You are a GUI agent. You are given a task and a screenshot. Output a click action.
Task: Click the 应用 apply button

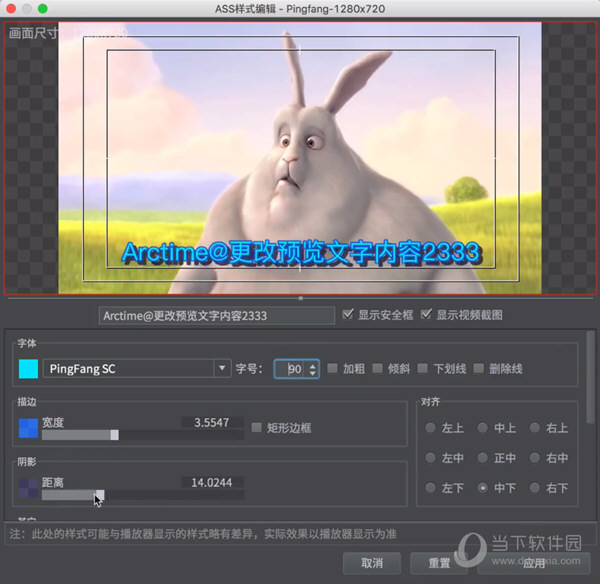click(533, 563)
